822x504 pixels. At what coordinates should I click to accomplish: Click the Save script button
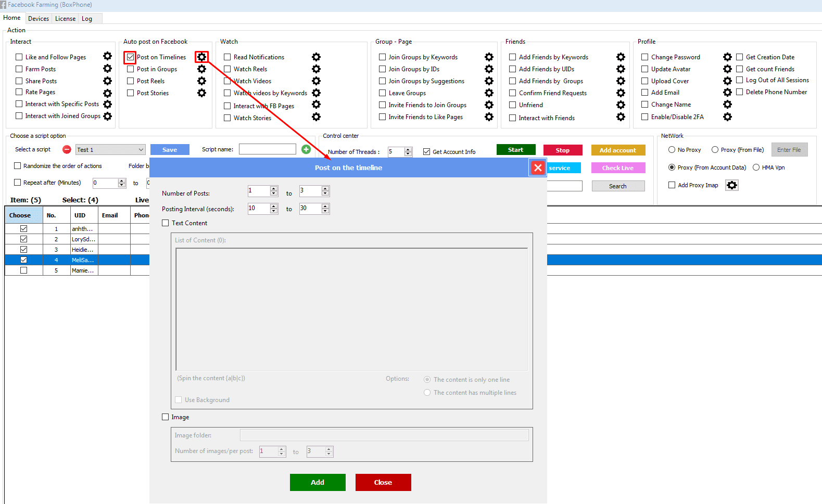(x=170, y=149)
